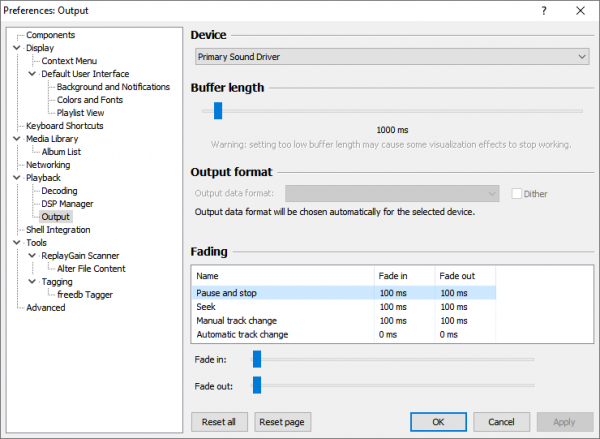
Task: Click the Reset page button
Action: click(280, 421)
